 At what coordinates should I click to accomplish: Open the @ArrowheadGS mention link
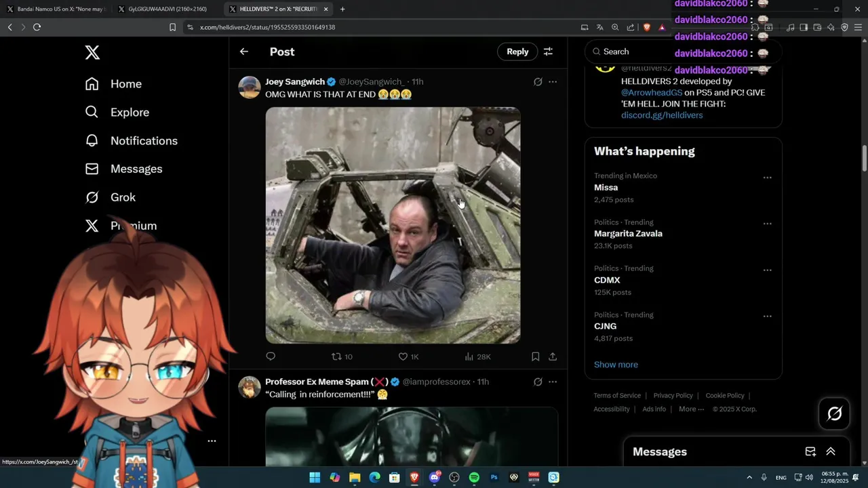coord(652,92)
